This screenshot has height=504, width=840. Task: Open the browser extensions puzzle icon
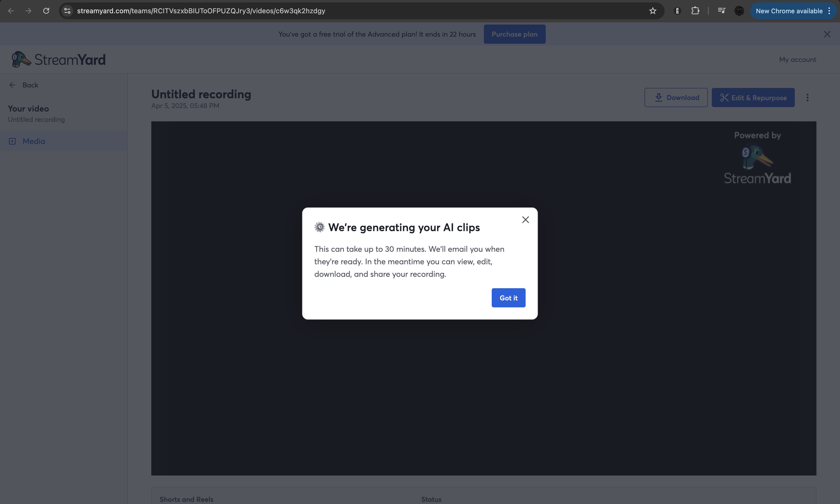point(695,11)
